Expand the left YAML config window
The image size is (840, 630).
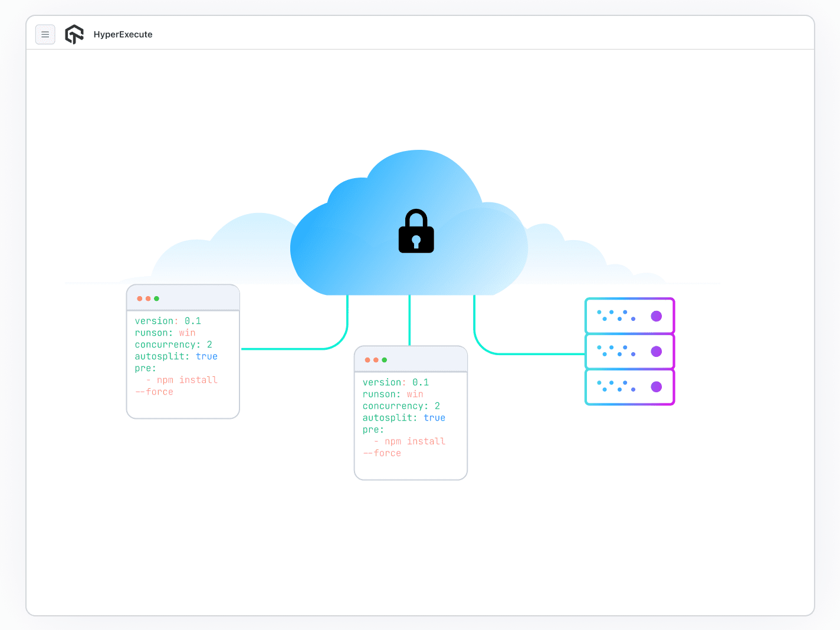click(183, 351)
